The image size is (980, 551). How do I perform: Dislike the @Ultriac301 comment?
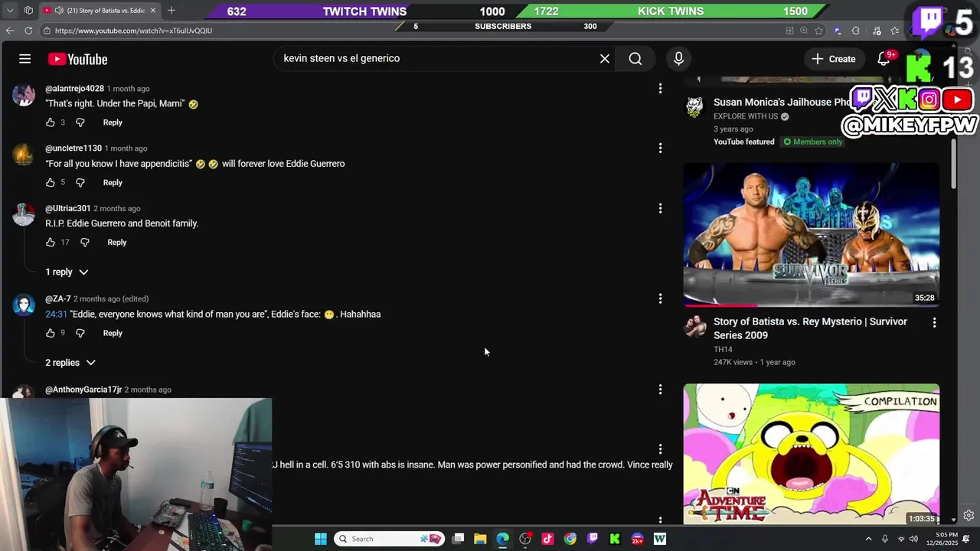click(85, 242)
